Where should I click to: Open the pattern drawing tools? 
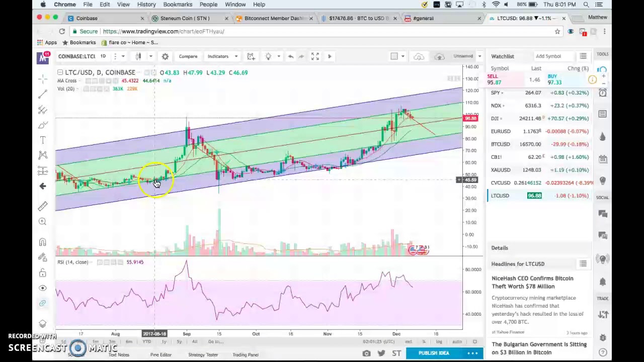[43, 155]
